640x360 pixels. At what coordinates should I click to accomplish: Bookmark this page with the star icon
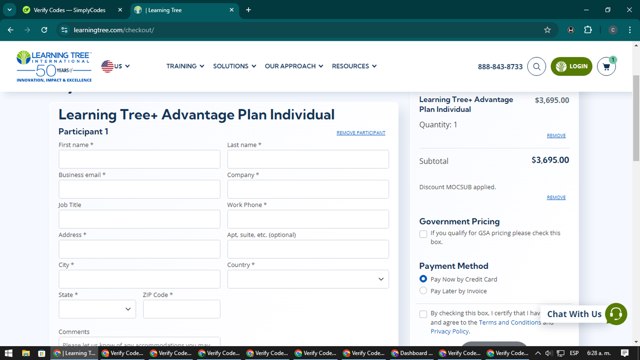pos(547,30)
